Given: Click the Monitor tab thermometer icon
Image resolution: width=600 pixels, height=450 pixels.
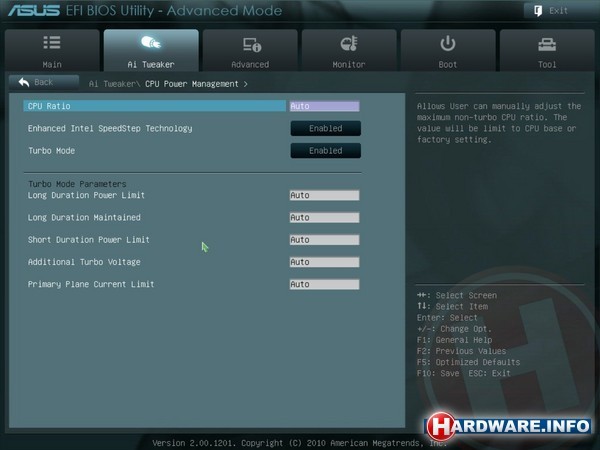Looking at the screenshot, I should pos(349,44).
